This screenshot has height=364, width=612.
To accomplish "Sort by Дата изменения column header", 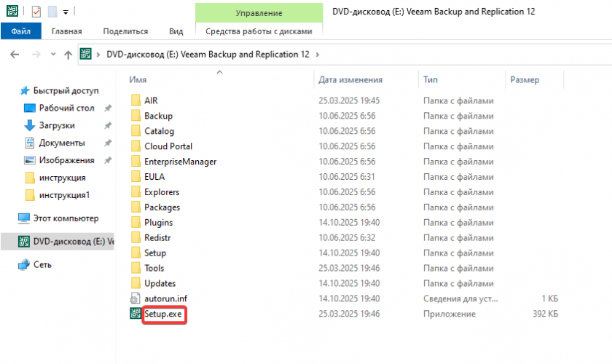I will pos(350,79).
